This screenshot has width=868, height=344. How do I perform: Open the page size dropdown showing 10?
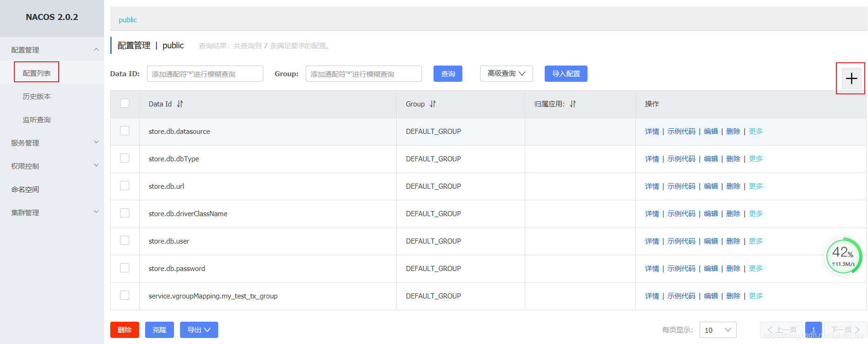[718, 330]
